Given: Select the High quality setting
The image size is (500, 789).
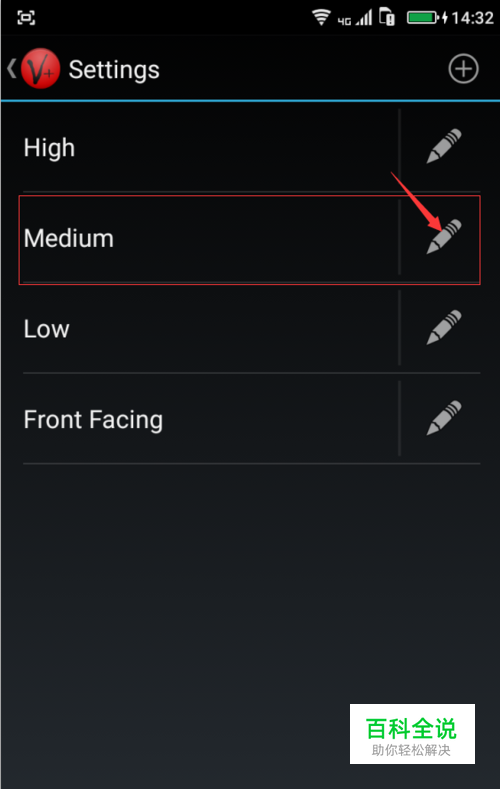Looking at the screenshot, I should tap(210, 149).
